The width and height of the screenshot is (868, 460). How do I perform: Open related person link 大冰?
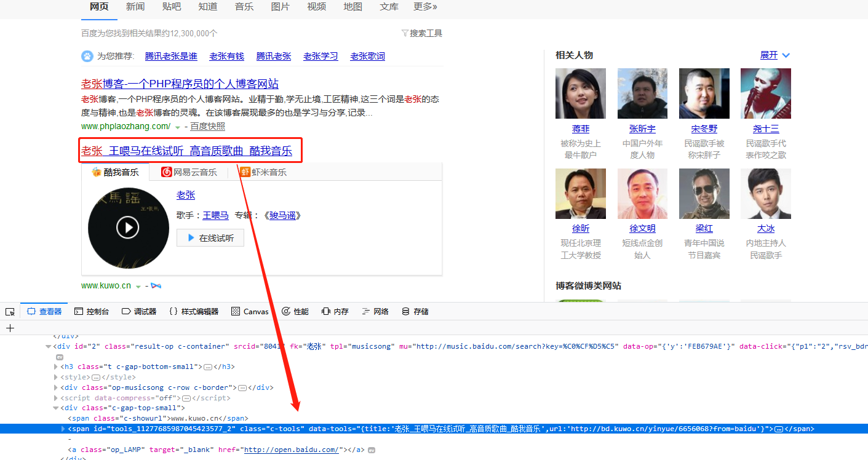point(766,228)
